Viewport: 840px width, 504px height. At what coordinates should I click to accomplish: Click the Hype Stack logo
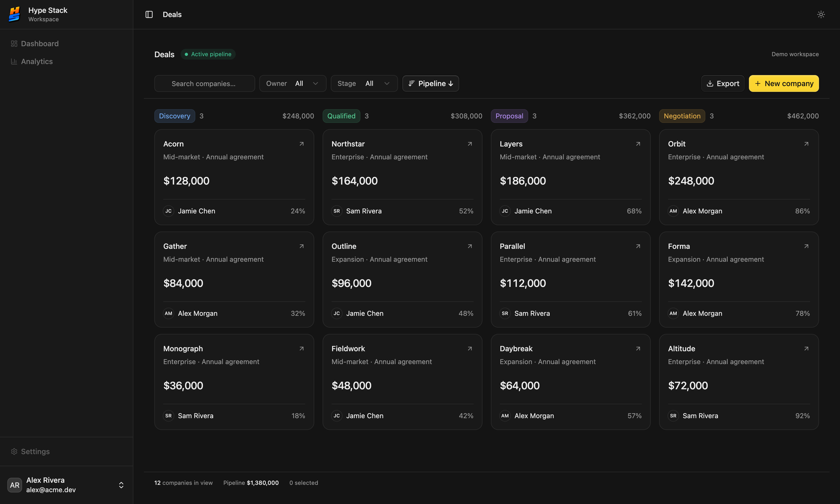coord(14,14)
